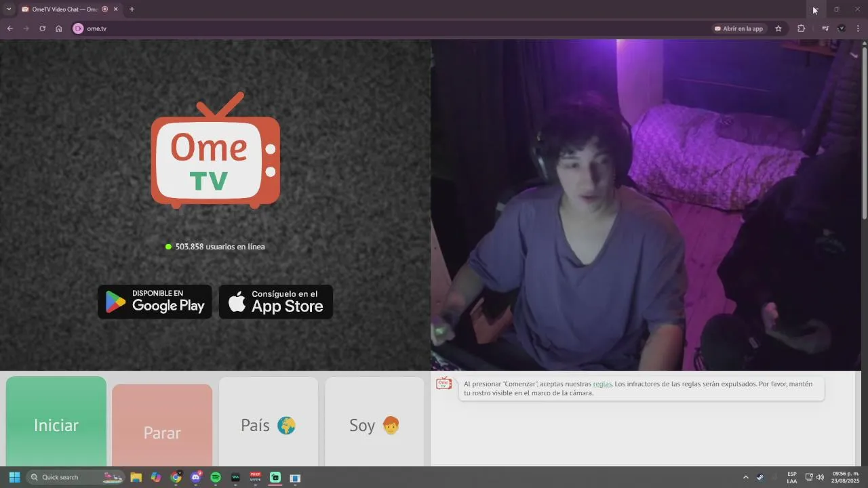Select the OmeTV Video Chat tab
This screenshot has width=868, height=488.
coord(70,9)
